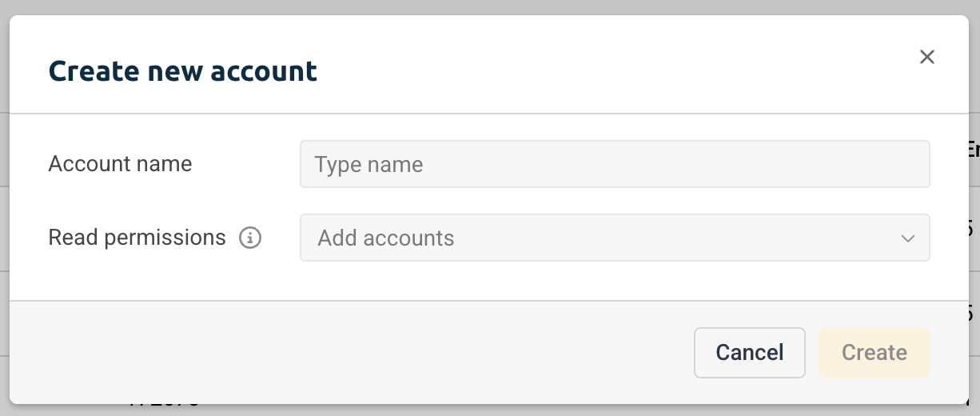Screen dimensions: 980x416
Task: Focus the Account name text field
Action: (x=615, y=164)
